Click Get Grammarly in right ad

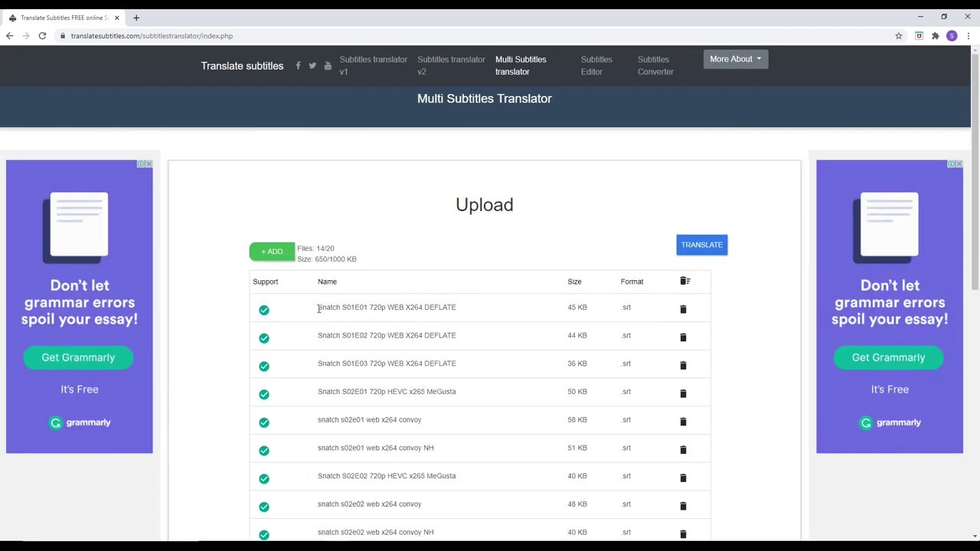coord(888,357)
